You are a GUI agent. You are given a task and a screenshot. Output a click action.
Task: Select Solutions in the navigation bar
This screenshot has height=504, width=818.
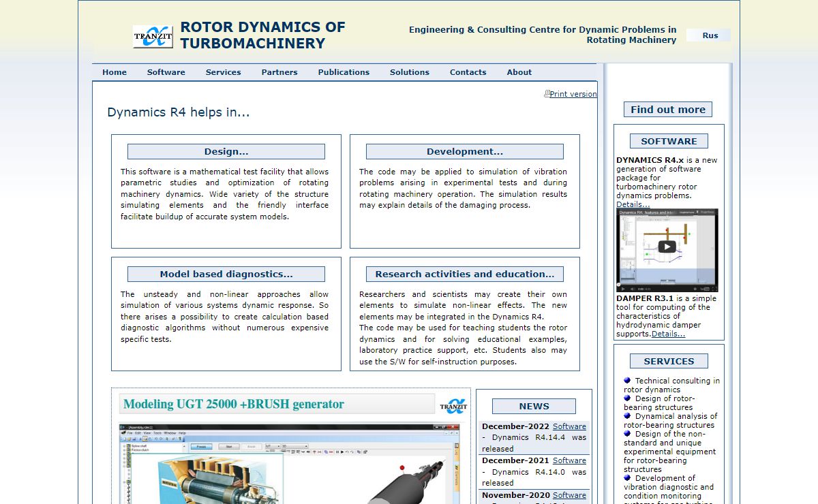410,72
